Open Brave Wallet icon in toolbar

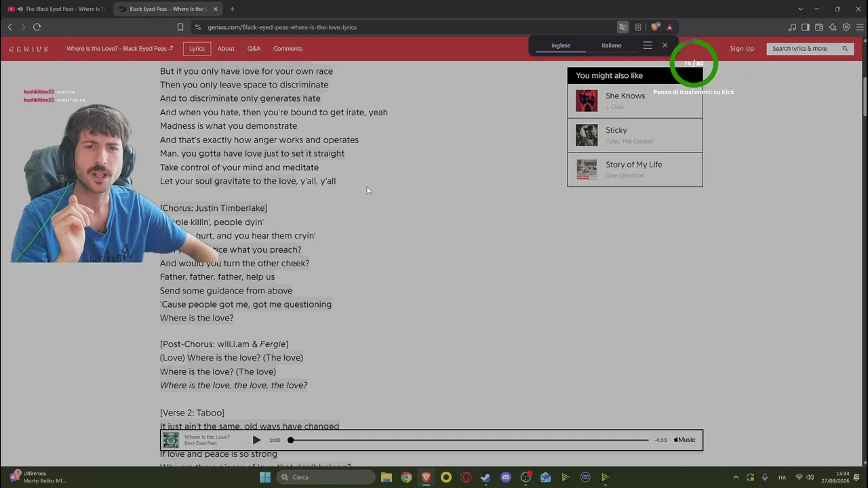click(x=819, y=27)
